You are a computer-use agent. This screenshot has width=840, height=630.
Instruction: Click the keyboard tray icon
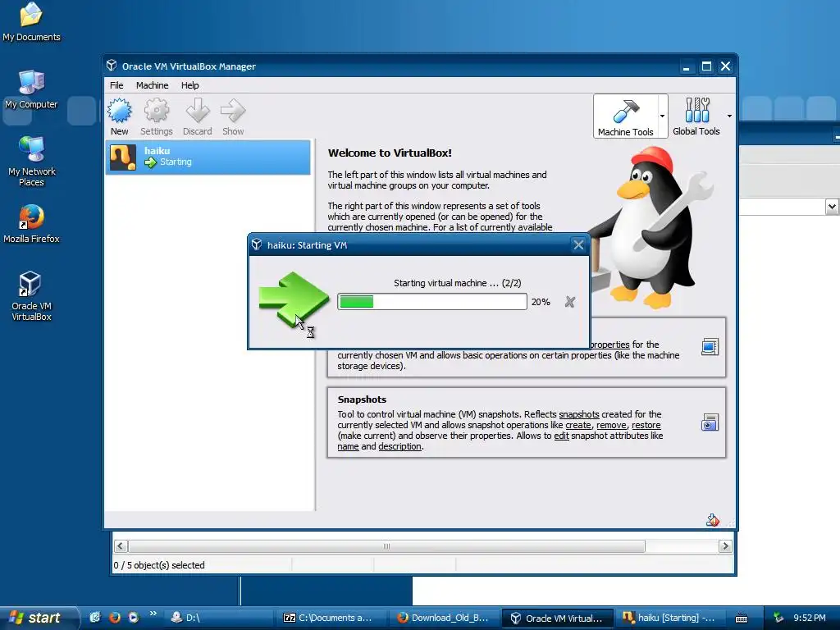click(x=742, y=619)
